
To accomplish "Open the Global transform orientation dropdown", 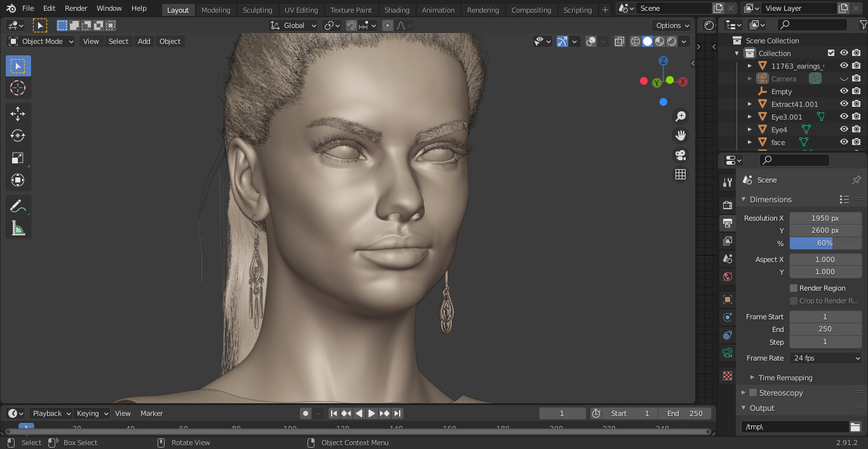I will [x=294, y=25].
